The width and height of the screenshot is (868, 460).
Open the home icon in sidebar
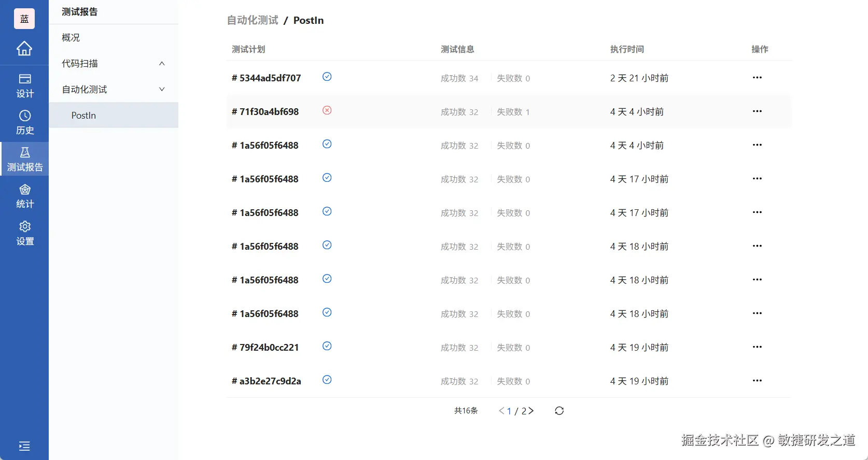tap(24, 48)
